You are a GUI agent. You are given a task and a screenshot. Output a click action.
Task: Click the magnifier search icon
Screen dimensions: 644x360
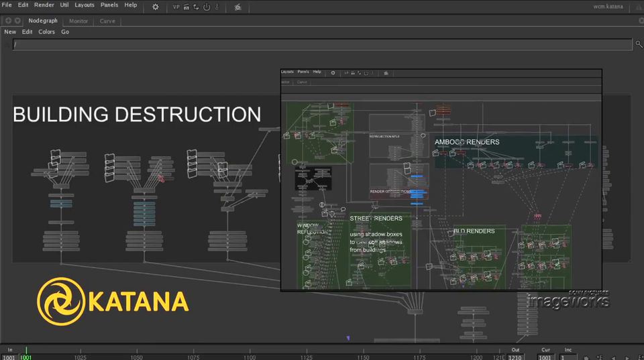[639, 44]
